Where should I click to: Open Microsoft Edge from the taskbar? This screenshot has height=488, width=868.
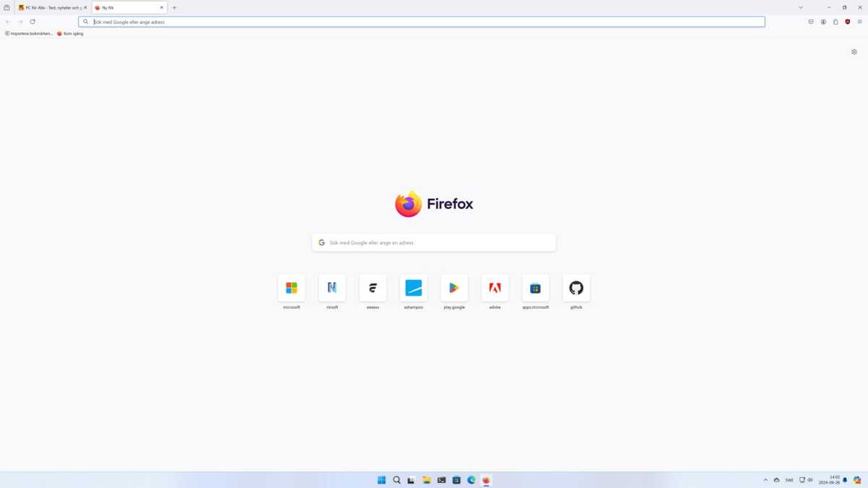(471, 479)
